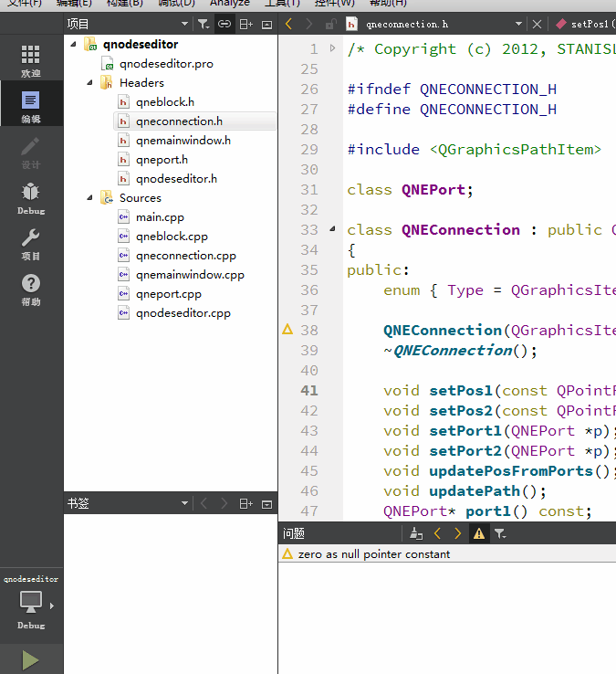Clear issues with broom icon

[416, 534]
